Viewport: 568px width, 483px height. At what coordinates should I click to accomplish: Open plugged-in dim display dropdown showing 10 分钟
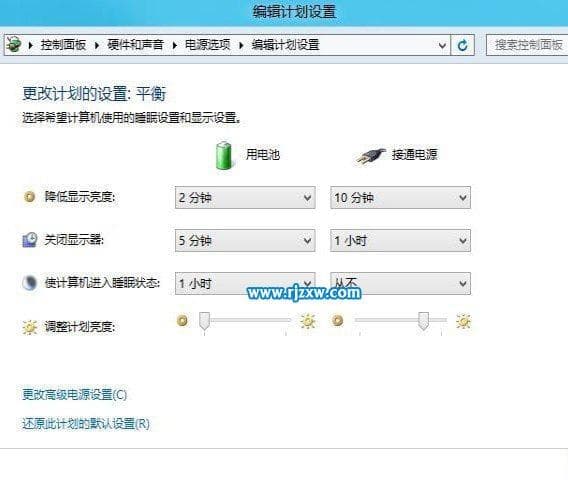click(x=400, y=197)
